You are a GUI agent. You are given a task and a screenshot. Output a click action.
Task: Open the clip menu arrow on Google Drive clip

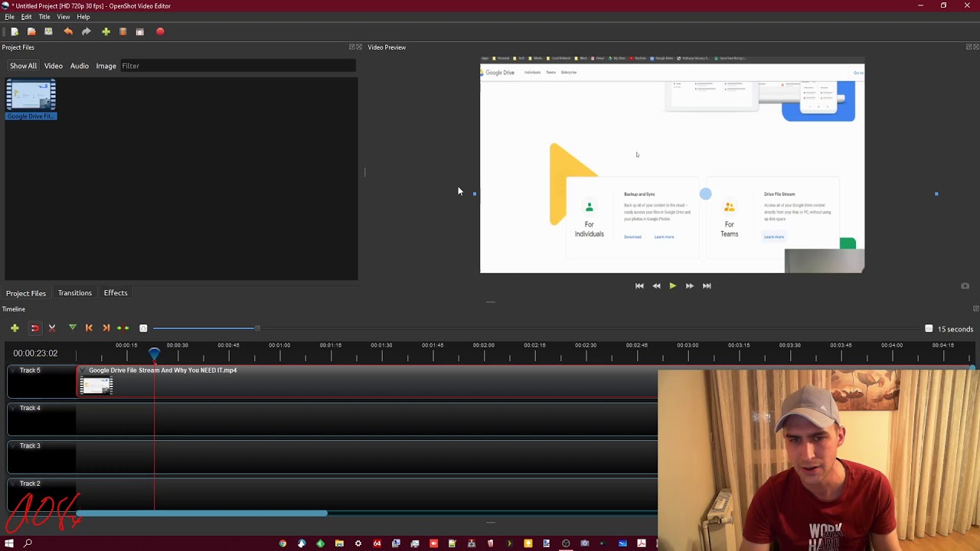click(x=83, y=370)
